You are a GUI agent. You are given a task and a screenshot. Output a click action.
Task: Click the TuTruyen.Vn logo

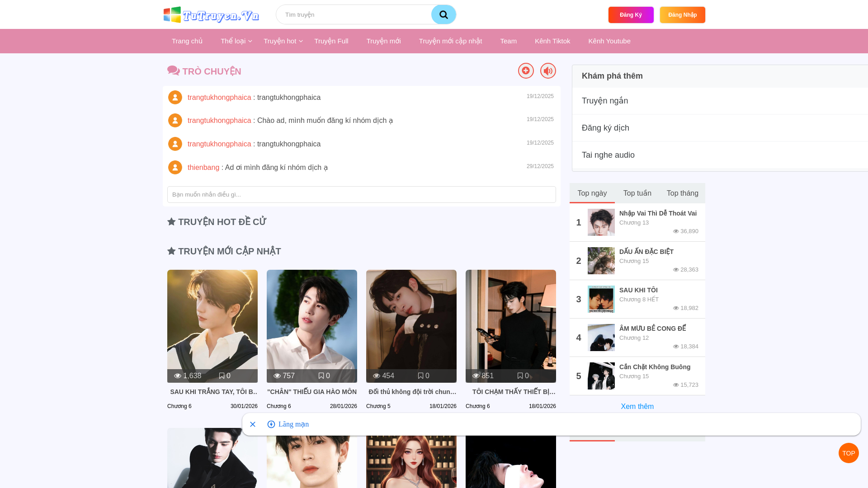tap(211, 14)
